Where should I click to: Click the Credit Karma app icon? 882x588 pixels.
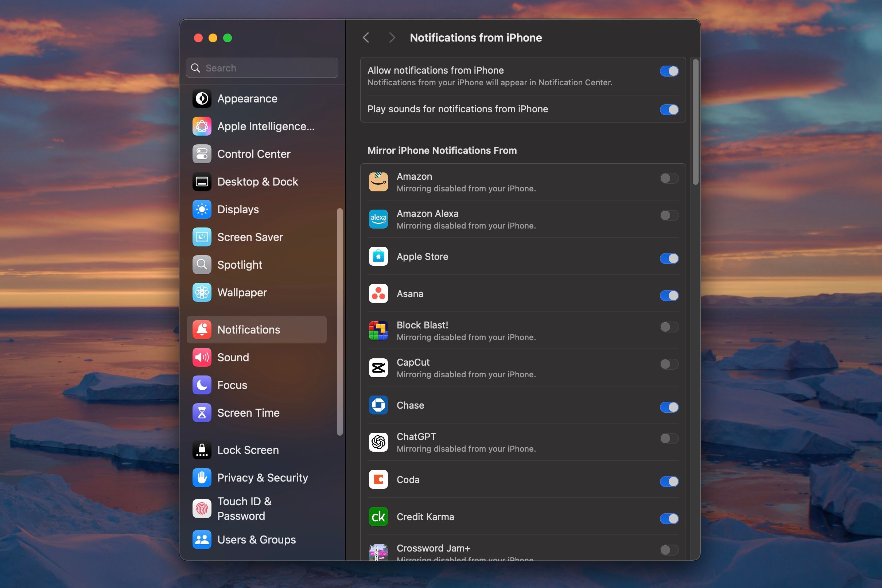pos(378,517)
